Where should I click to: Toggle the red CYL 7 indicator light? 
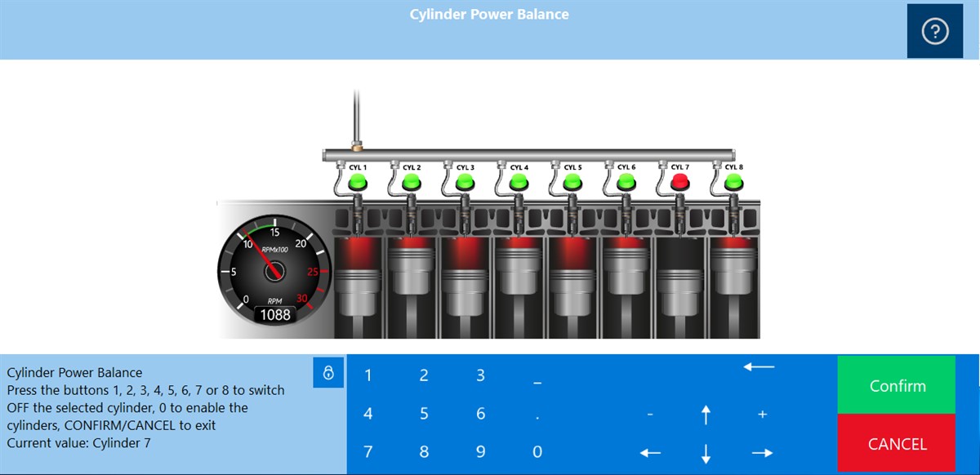point(679,182)
